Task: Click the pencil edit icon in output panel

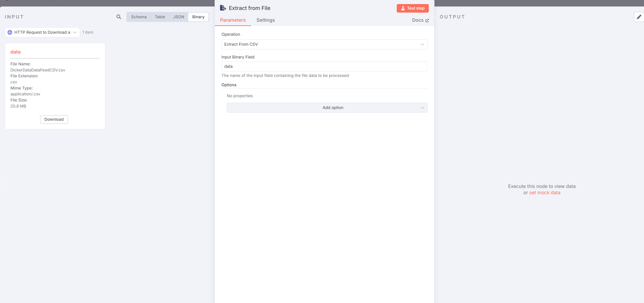Action: point(639,17)
